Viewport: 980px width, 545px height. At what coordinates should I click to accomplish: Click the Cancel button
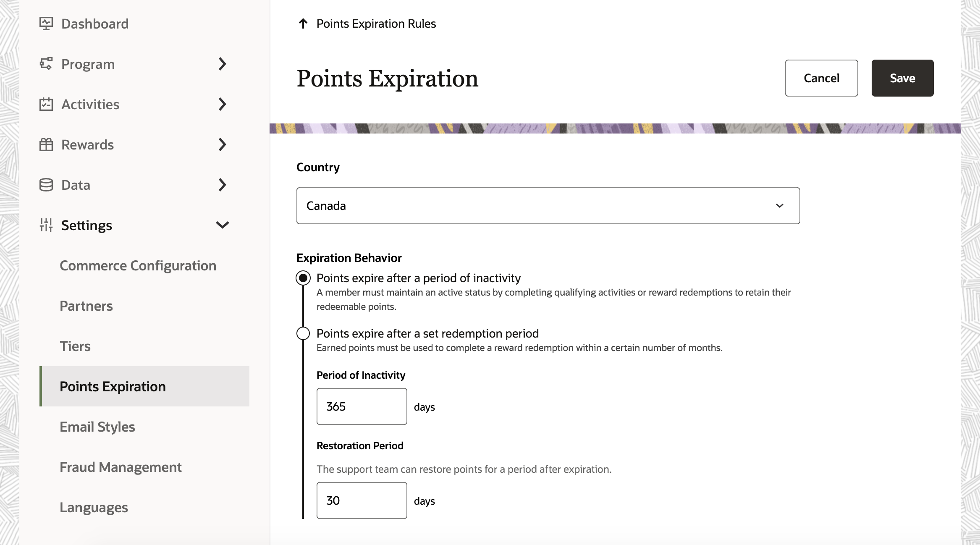821,78
